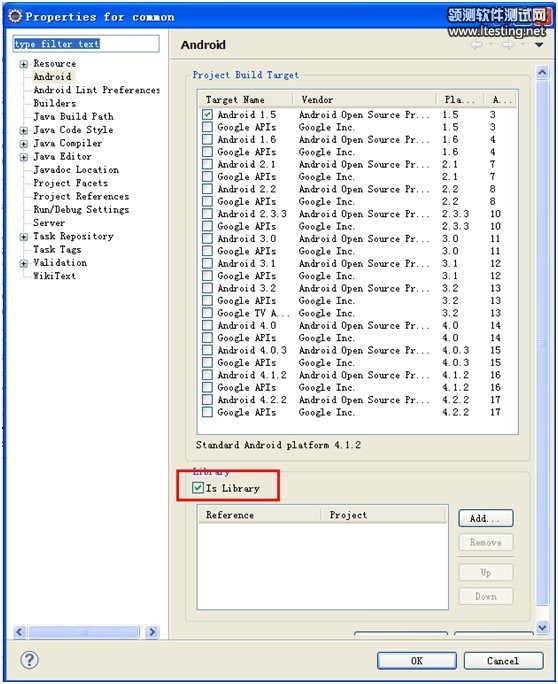This screenshot has height=684, width=558.
Task: Check the Android 2.1 target checkbox
Action: point(207,164)
